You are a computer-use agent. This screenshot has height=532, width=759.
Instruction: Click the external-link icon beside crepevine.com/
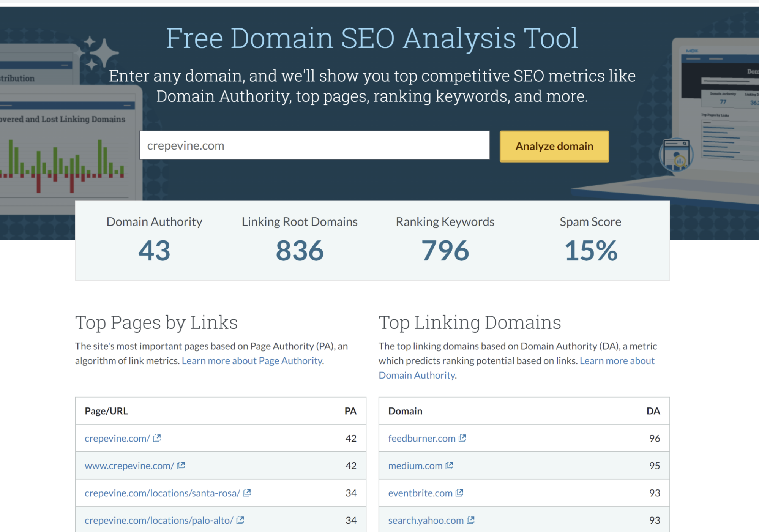(x=157, y=438)
